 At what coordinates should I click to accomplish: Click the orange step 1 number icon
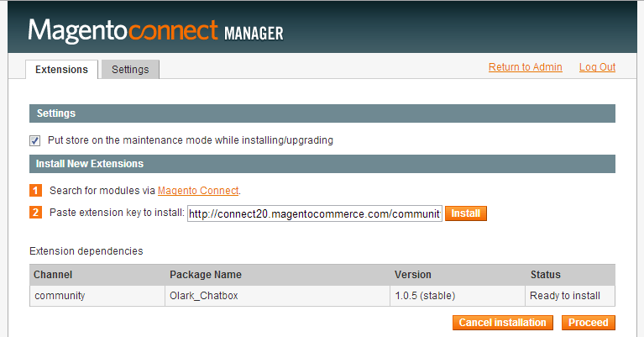[35, 191]
